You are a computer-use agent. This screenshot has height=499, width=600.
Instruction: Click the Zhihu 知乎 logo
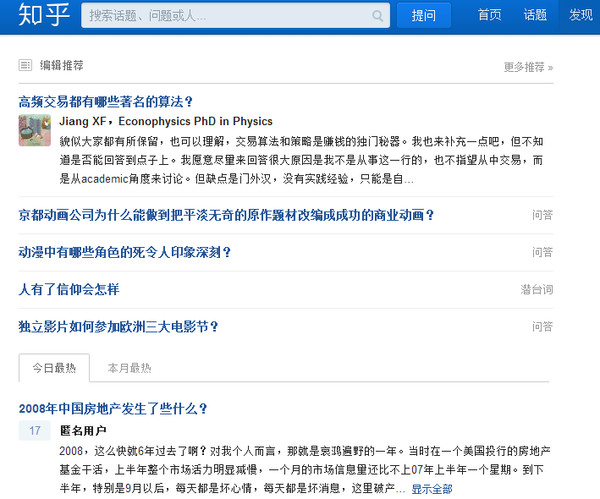click(x=37, y=16)
